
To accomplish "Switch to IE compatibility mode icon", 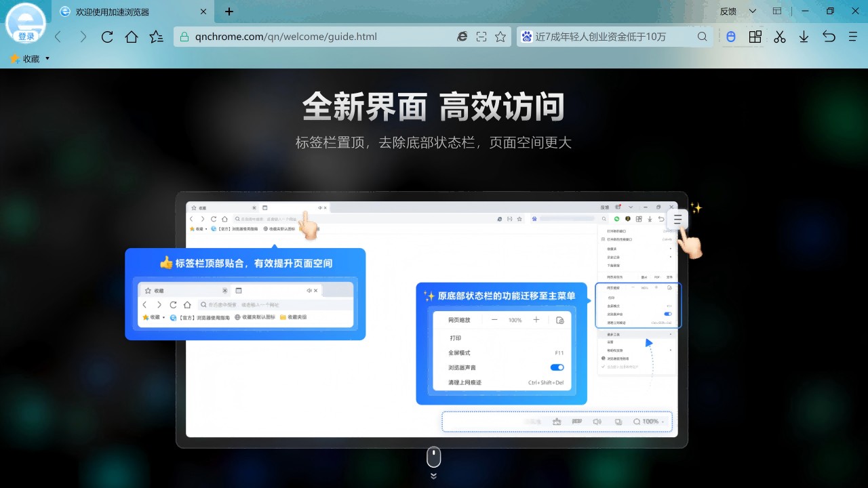I will tap(462, 37).
